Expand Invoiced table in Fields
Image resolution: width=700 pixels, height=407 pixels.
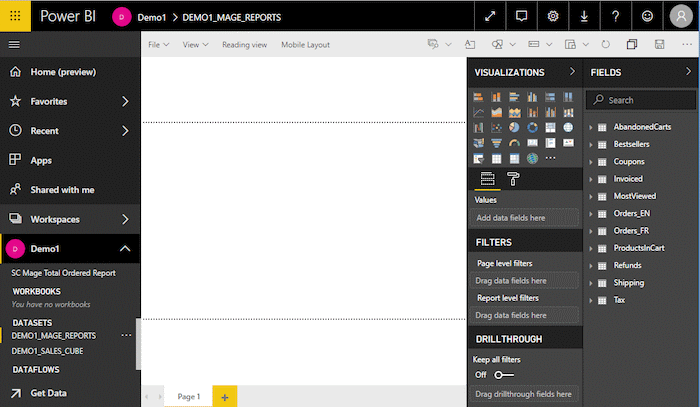[x=591, y=179]
